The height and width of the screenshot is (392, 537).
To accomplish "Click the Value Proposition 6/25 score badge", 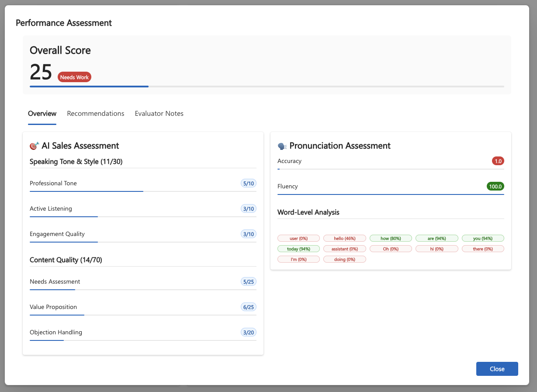I will (248, 307).
